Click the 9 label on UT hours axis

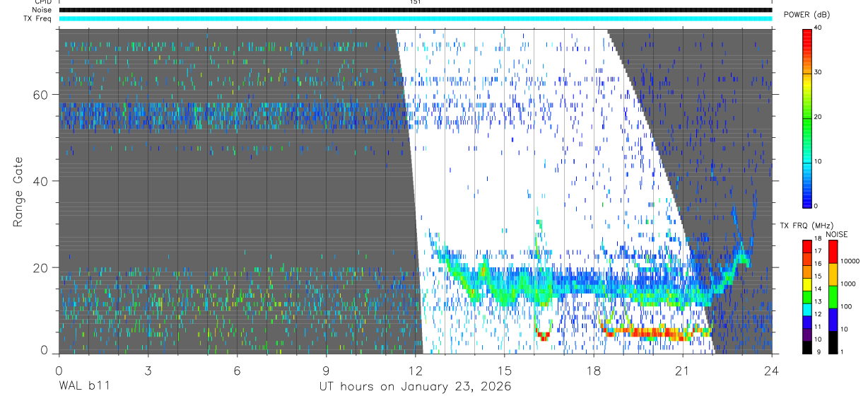(x=326, y=370)
